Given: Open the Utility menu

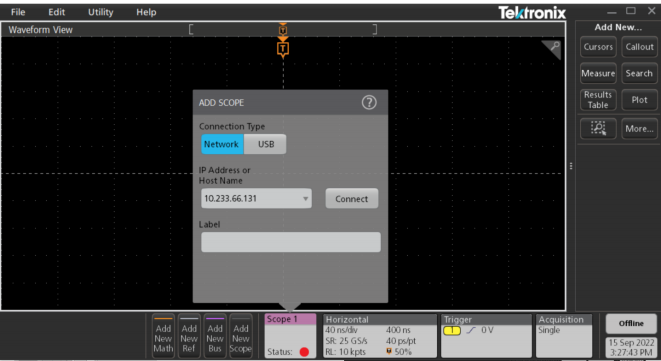Looking at the screenshot, I should click(x=100, y=12).
